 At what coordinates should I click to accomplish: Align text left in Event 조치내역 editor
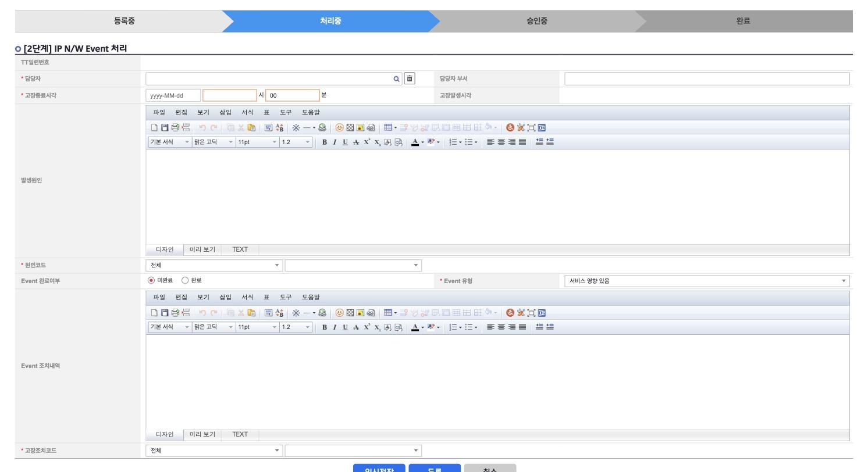coord(490,327)
